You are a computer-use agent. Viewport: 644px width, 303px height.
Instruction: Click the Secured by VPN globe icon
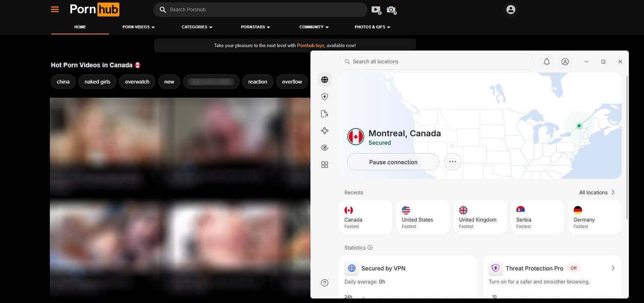click(x=352, y=268)
